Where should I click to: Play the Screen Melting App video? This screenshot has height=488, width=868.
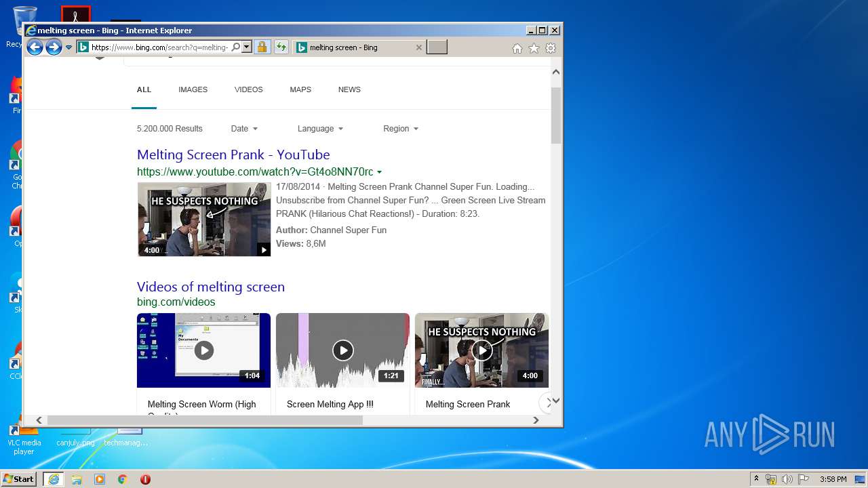click(x=342, y=350)
